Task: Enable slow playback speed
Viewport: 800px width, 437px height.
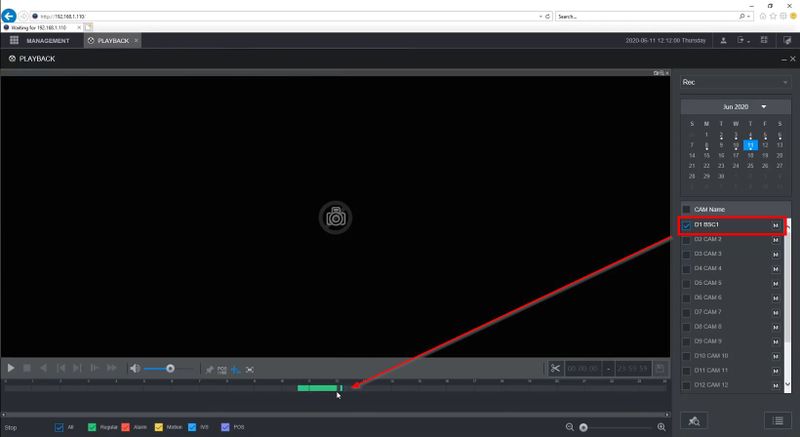Action: coord(94,368)
